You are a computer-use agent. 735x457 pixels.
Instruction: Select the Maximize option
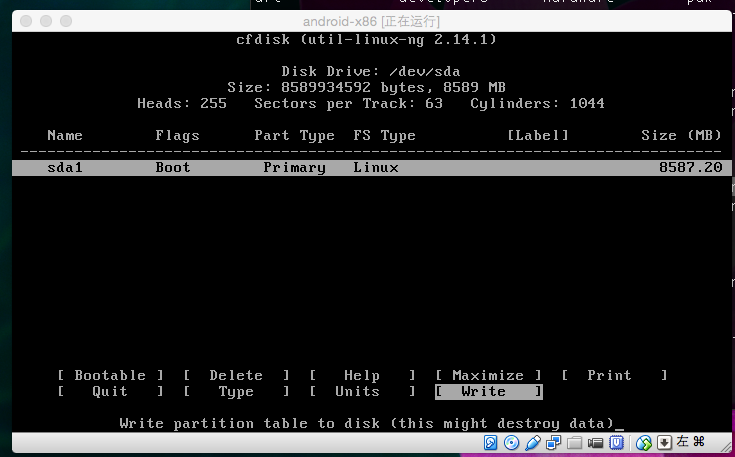click(488, 376)
